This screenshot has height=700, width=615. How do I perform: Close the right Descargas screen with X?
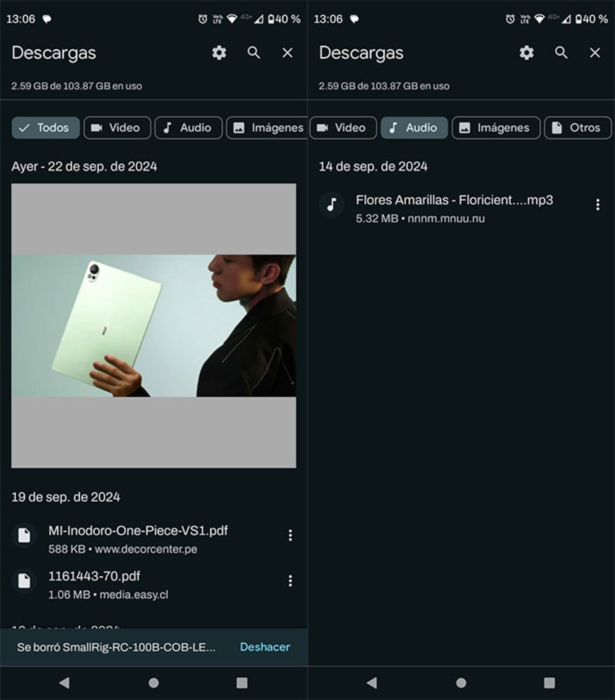[x=595, y=53]
